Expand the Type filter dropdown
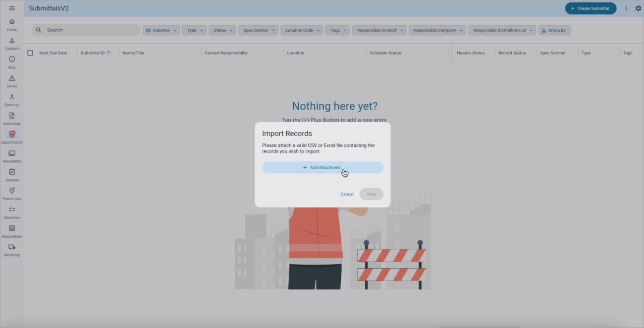Image resolution: width=644 pixels, height=328 pixels. [194, 30]
